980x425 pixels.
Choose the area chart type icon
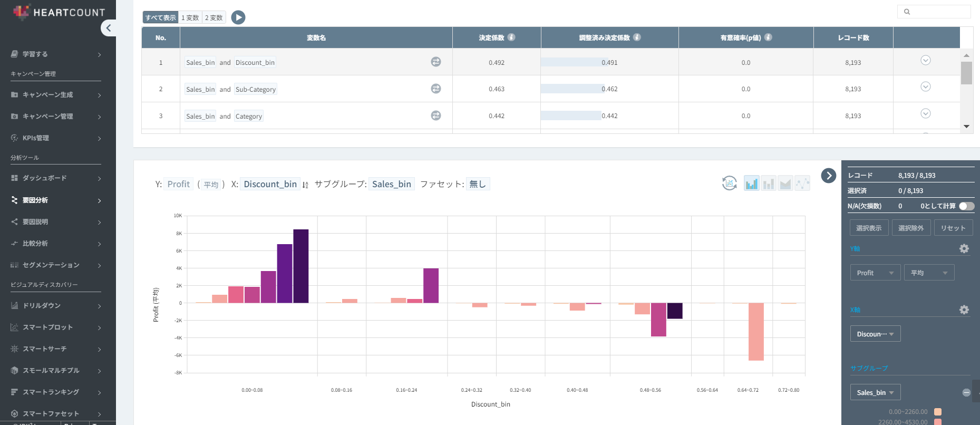[x=785, y=183]
